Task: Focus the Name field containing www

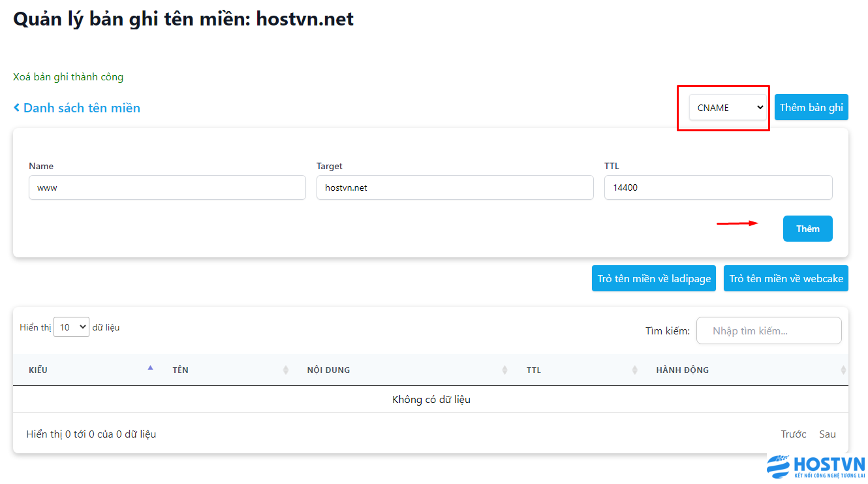Action: [167, 187]
